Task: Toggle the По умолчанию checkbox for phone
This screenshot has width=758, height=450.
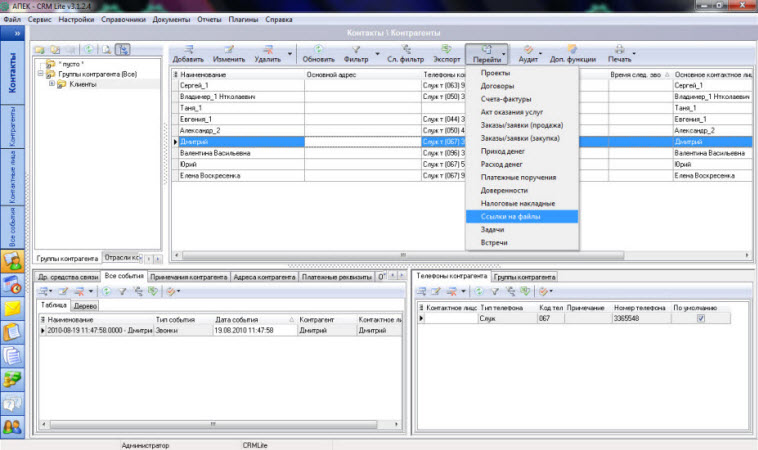Action: coord(701,319)
